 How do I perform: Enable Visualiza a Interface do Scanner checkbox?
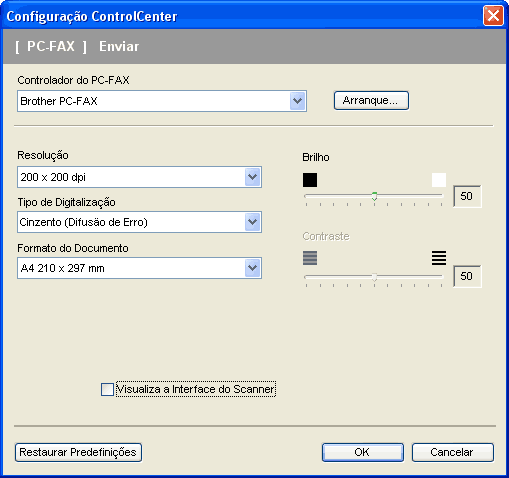click(x=107, y=389)
